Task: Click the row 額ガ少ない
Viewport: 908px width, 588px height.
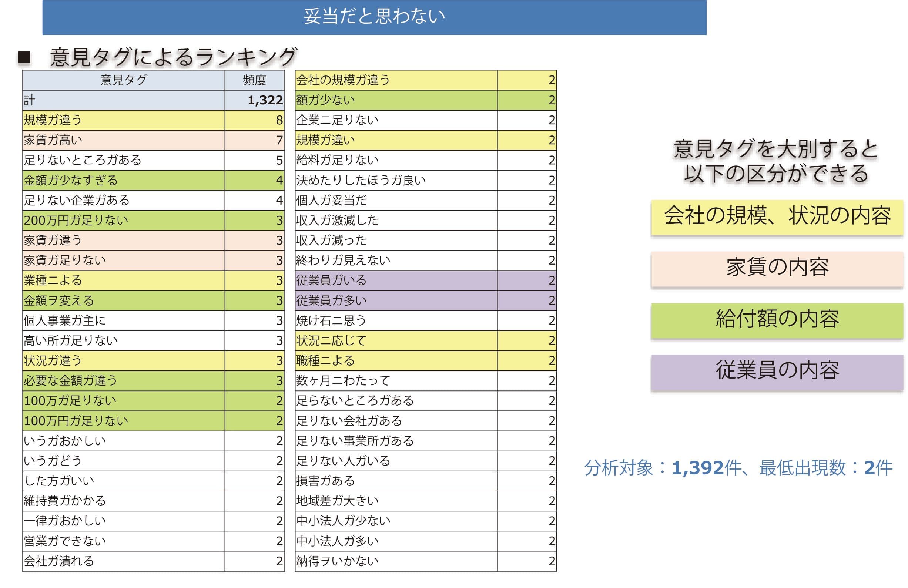Action: 426,100
